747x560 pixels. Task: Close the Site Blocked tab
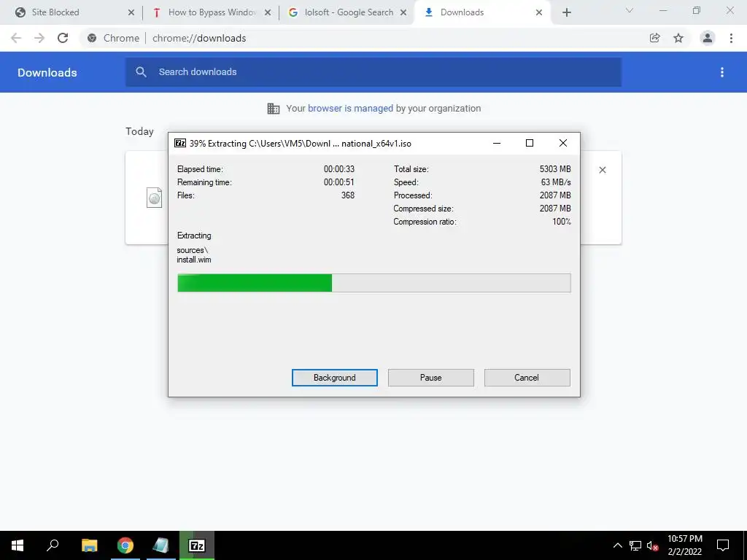point(131,13)
